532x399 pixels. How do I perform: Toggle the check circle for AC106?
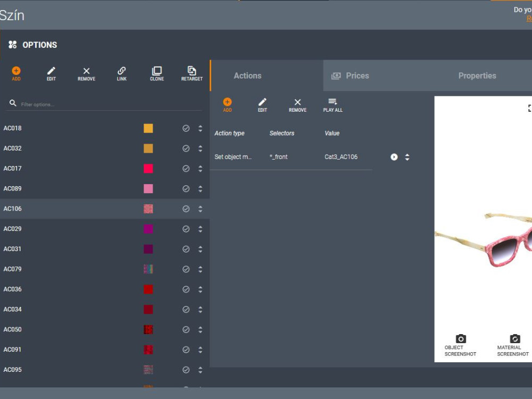[x=186, y=209]
